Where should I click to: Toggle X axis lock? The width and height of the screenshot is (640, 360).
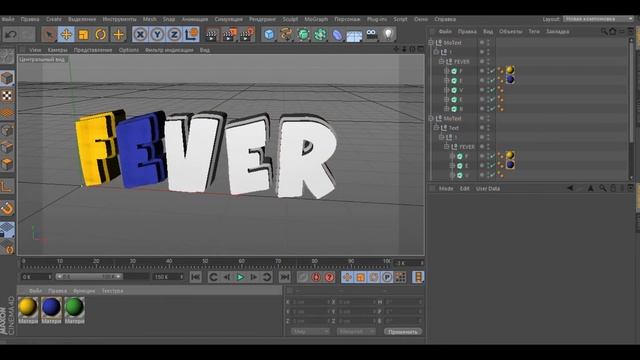[140, 35]
